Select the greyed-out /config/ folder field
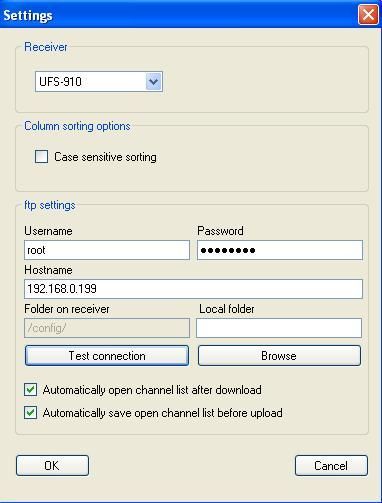Viewport: 382px width, 503px height. [x=107, y=328]
